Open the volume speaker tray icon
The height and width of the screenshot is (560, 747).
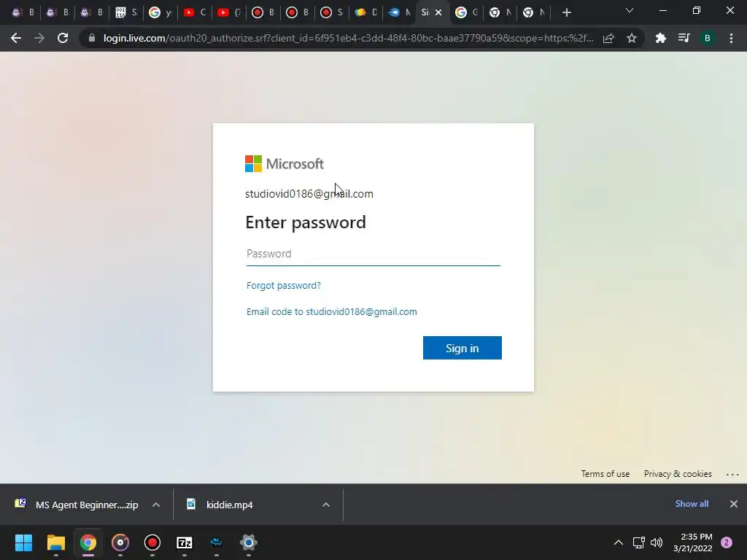[x=657, y=542]
